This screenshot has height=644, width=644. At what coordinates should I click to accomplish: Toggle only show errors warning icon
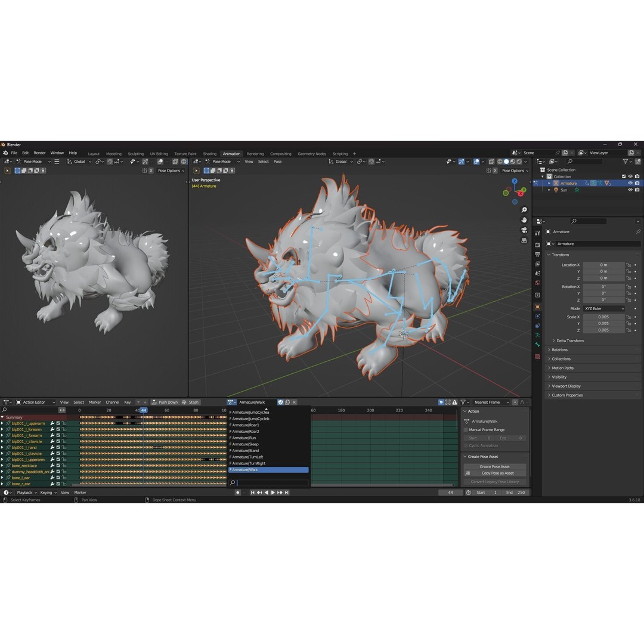click(454, 402)
